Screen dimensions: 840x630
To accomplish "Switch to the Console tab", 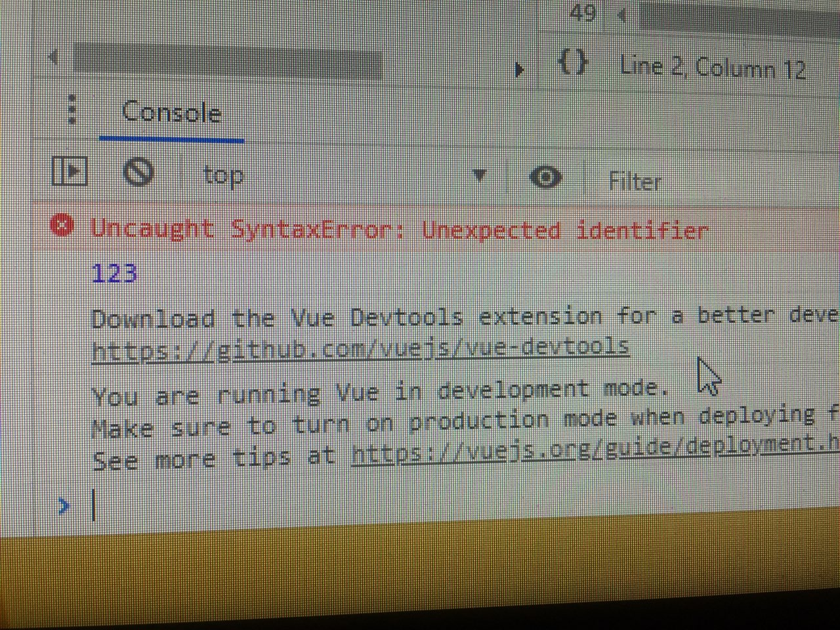I will pyautogui.click(x=171, y=113).
